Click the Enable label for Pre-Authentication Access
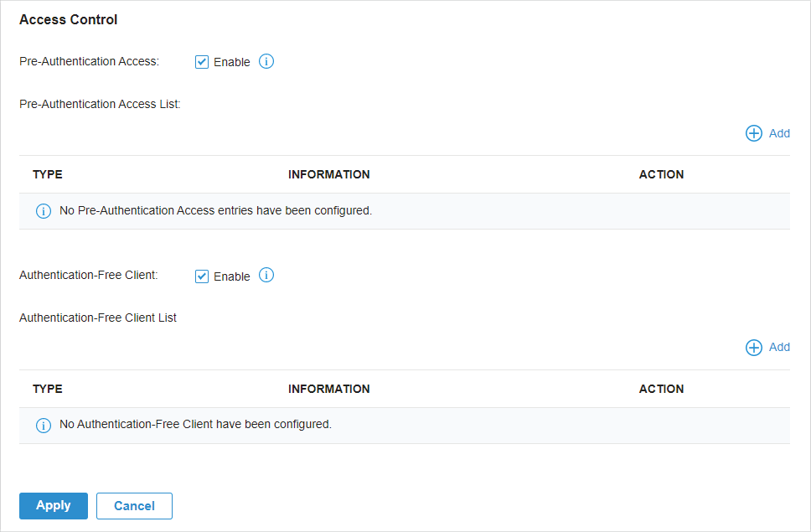The height and width of the screenshot is (532, 811). 232,62
